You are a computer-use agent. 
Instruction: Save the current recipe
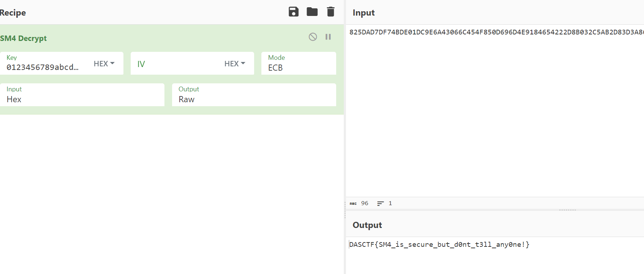click(293, 12)
